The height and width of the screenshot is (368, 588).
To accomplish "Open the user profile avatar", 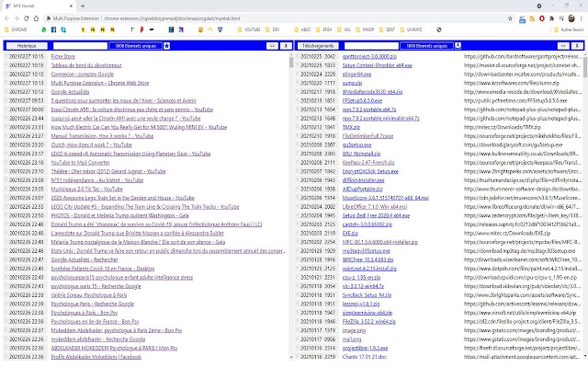I will 571,18.
